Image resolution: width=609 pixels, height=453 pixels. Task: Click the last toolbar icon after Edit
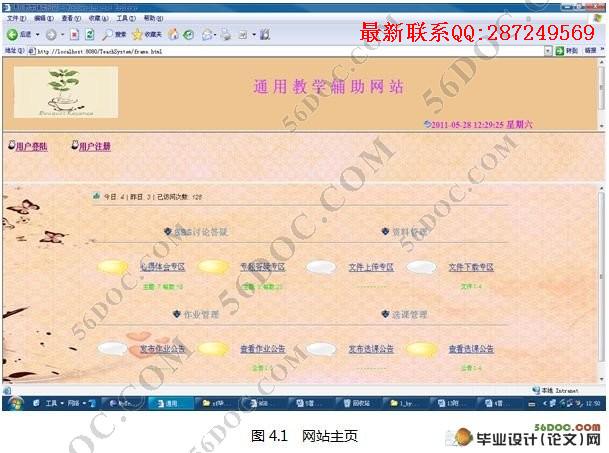(265, 35)
